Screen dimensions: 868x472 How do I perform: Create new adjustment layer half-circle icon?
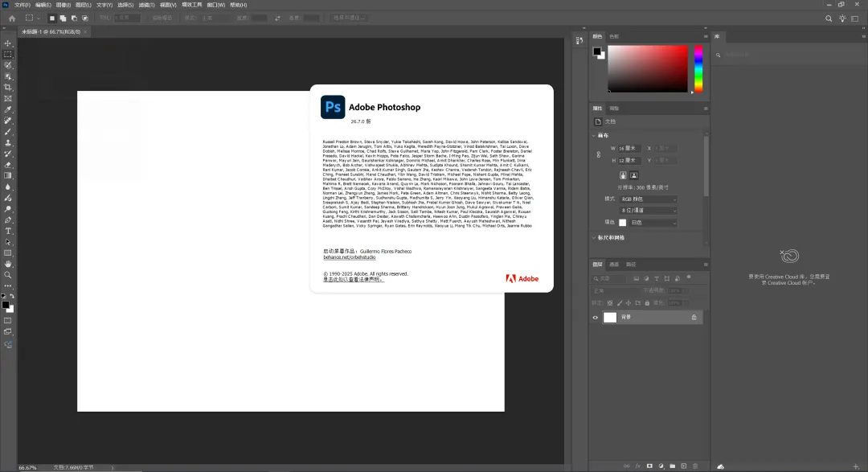(x=661, y=466)
